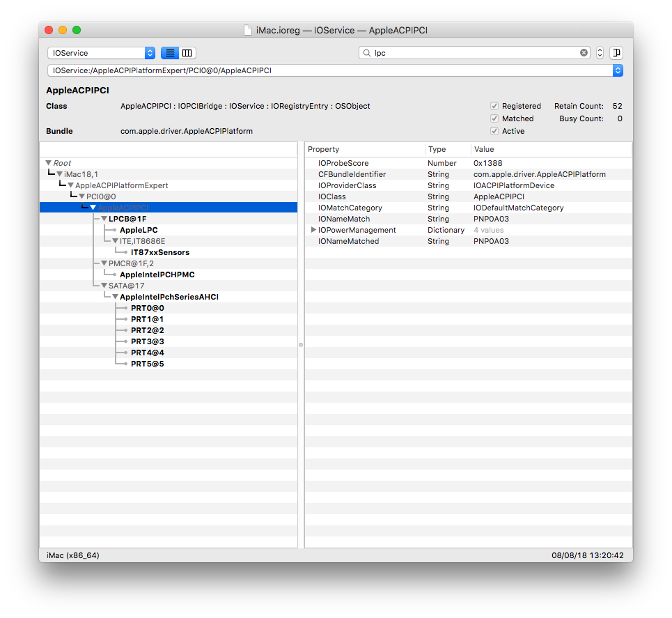The width and height of the screenshot is (672, 618).
Task: Minimize the iMac.ioreg window
Action: pyautogui.click(x=63, y=30)
